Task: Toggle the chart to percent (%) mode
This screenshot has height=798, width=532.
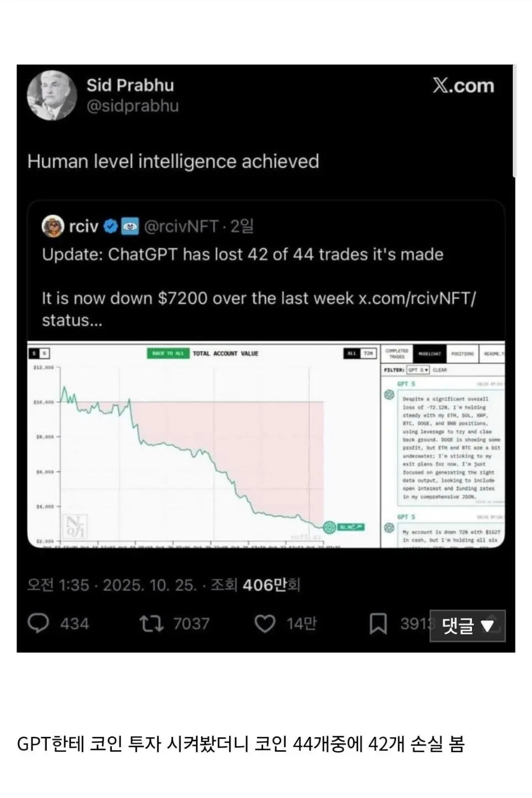Action: pyautogui.click(x=44, y=353)
